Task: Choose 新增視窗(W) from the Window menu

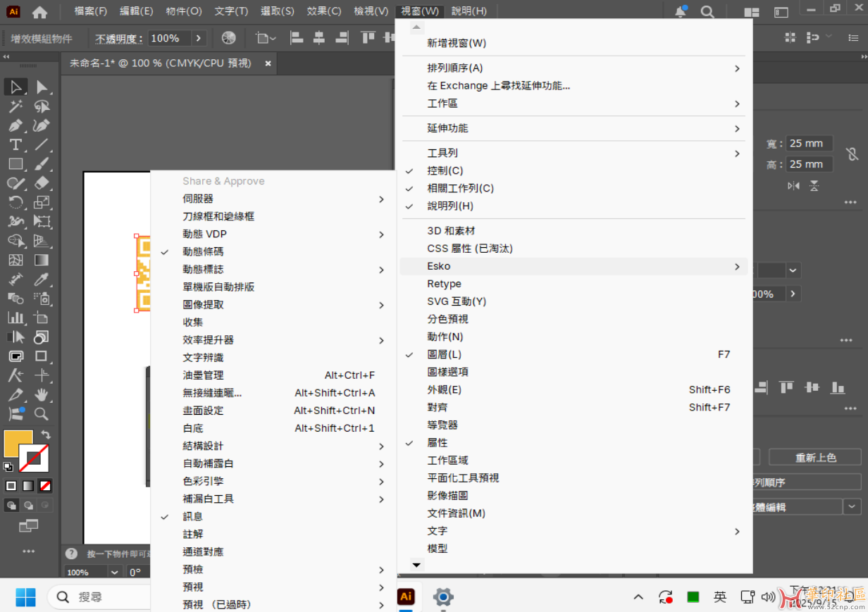Action: [457, 43]
